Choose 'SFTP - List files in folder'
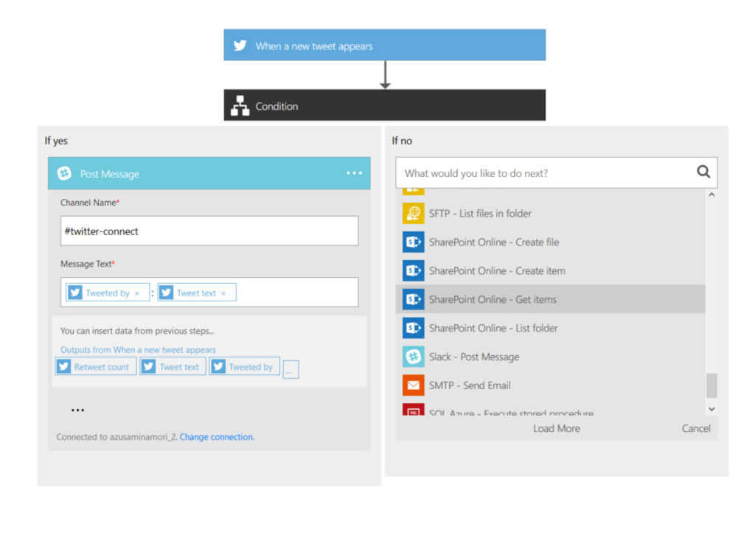Image resolution: width=755 pixels, height=560 pixels. point(550,213)
